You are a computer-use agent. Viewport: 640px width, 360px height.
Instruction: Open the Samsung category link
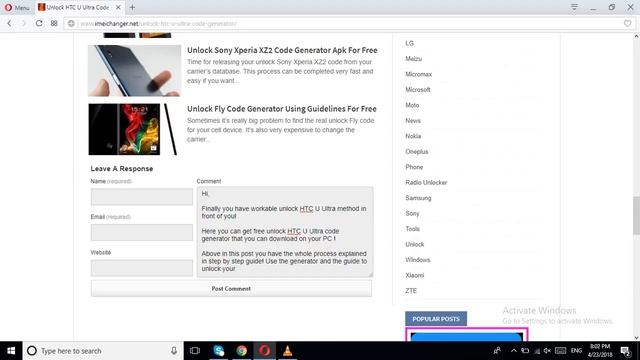click(x=418, y=198)
